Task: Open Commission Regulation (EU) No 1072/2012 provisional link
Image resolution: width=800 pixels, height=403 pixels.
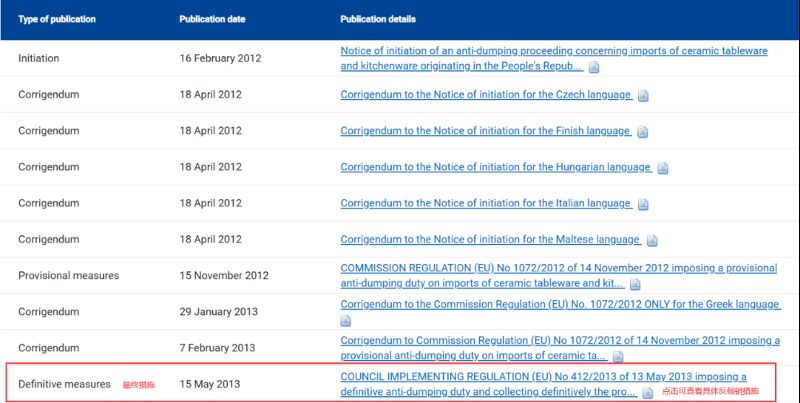Action: coord(558,268)
